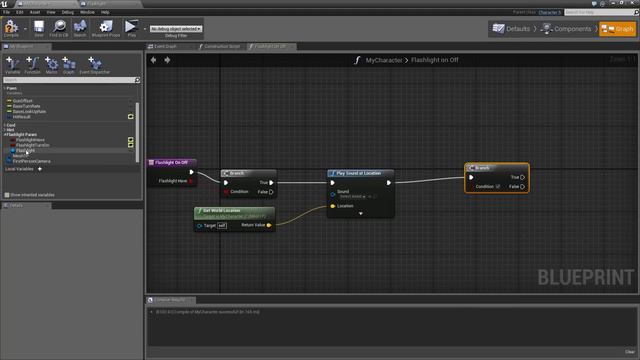Viewport: 640px width, 360px height.
Task: Select the HitResult variable
Action: click(x=21, y=117)
